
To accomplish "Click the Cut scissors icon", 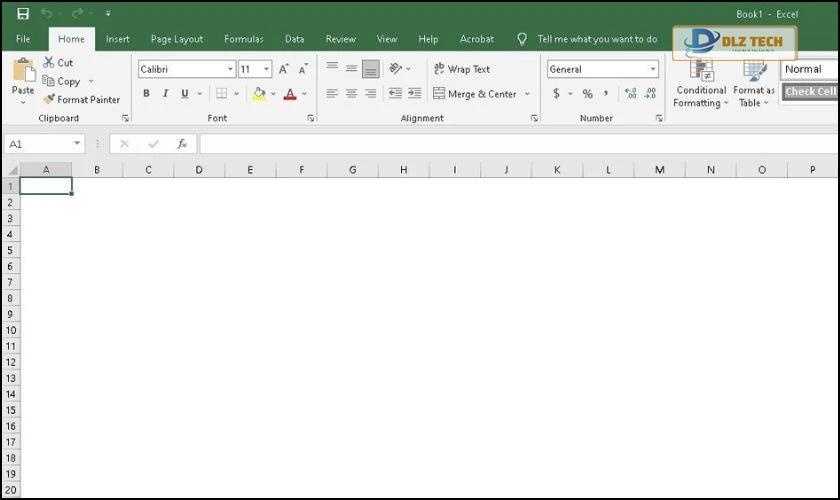I will click(x=49, y=63).
